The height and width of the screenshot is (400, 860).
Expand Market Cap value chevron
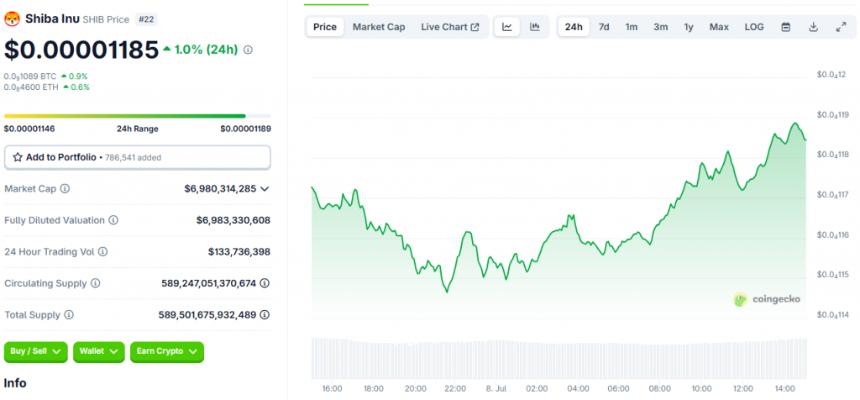click(x=265, y=188)
